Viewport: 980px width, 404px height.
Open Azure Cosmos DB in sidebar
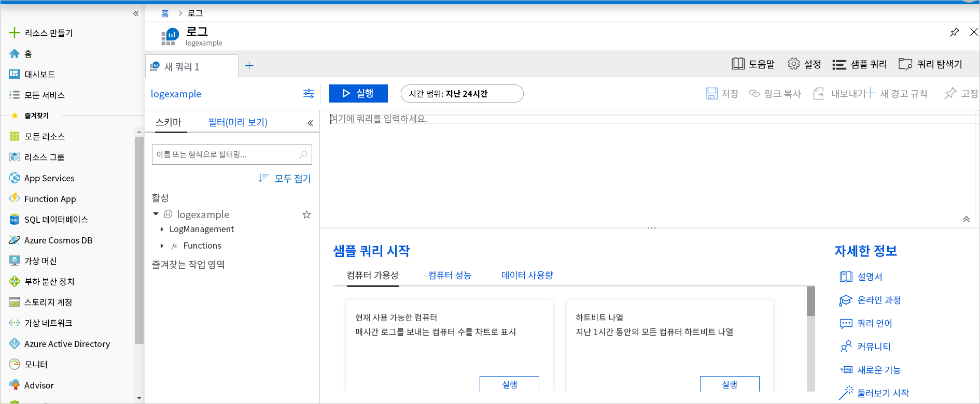pos(51,240)
